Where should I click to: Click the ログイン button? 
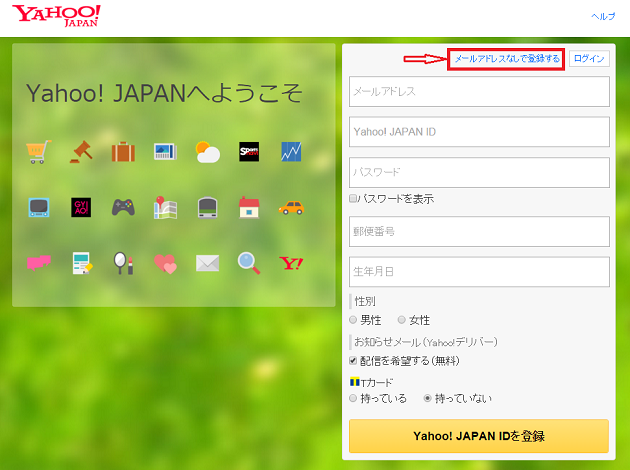589,59
